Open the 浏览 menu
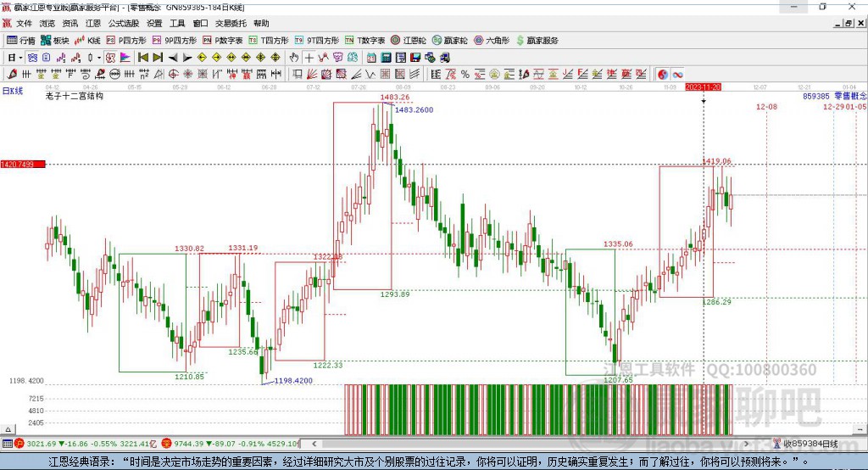Viewport: 868px width, 470px height. coord(47,23)
